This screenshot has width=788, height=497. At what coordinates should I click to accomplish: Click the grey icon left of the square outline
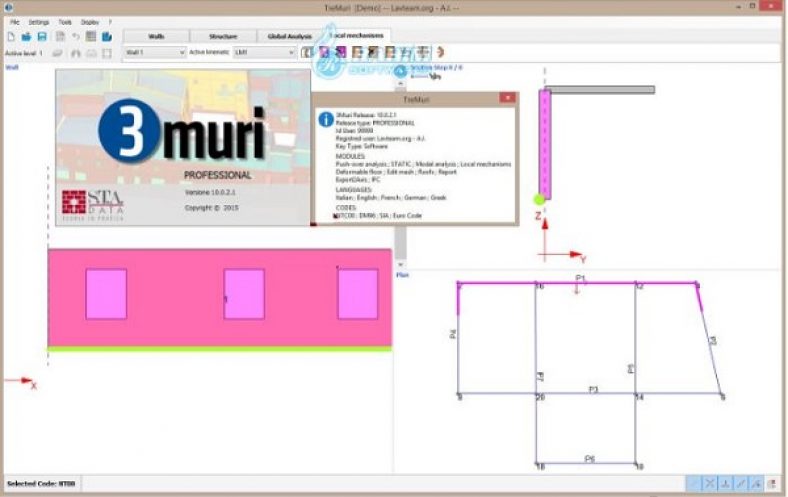point(91,53)
